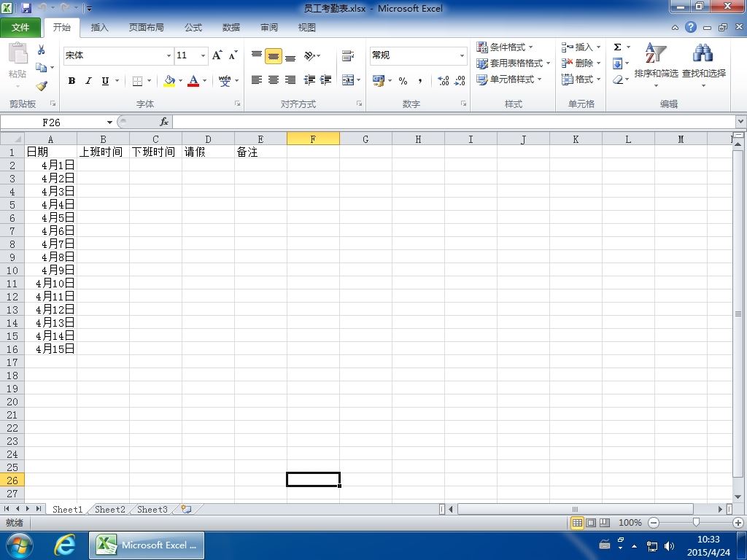Switch to the 数据 ribbon tab
Image resolution: width=747 pixels, height=560 pixels.
(231, 28)
